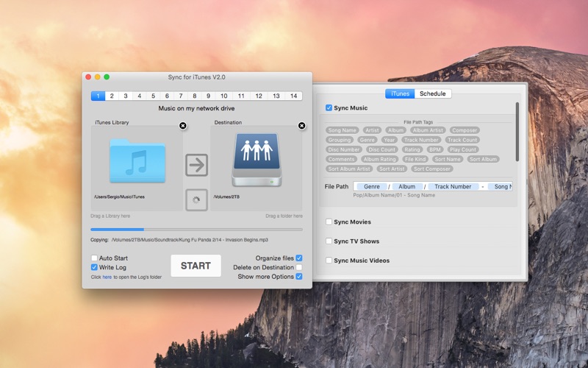The width and height of the screenshot is (588, 368).
Task: Enable Delete on Destination checkbox
Action: pyautogui.click(x=299, y=267)
